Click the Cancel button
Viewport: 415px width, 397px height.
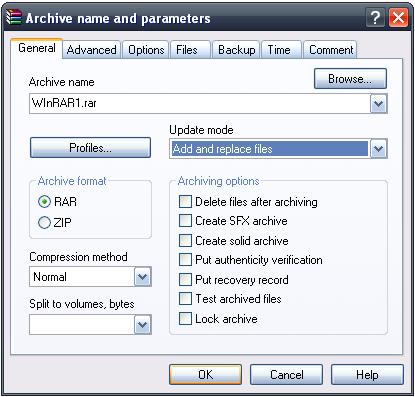click(x=286, y=374)
